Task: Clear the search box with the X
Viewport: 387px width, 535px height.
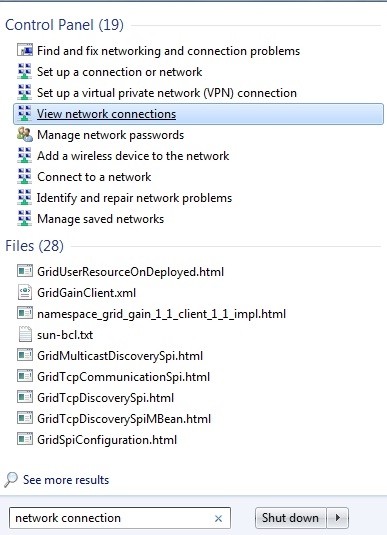Action: 218,518
